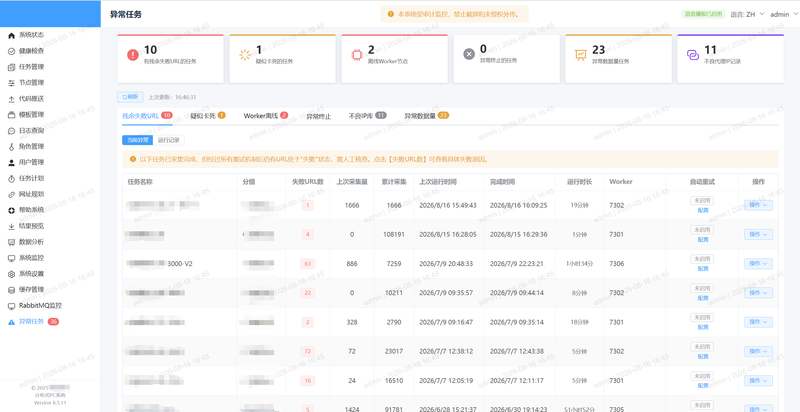This screenshot has height=412, width=800.
Task: Open the admin user menu
Action: tap(783, 14)
